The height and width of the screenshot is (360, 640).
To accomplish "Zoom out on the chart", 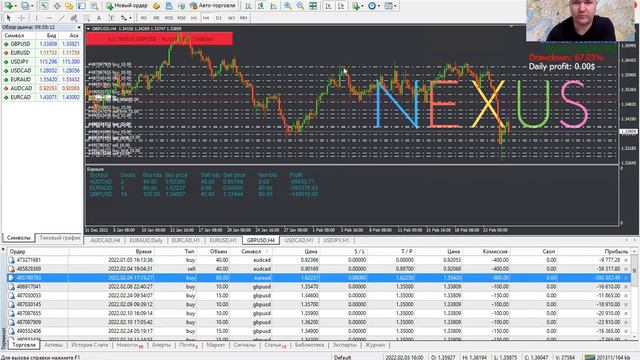I will pos(300,6).
